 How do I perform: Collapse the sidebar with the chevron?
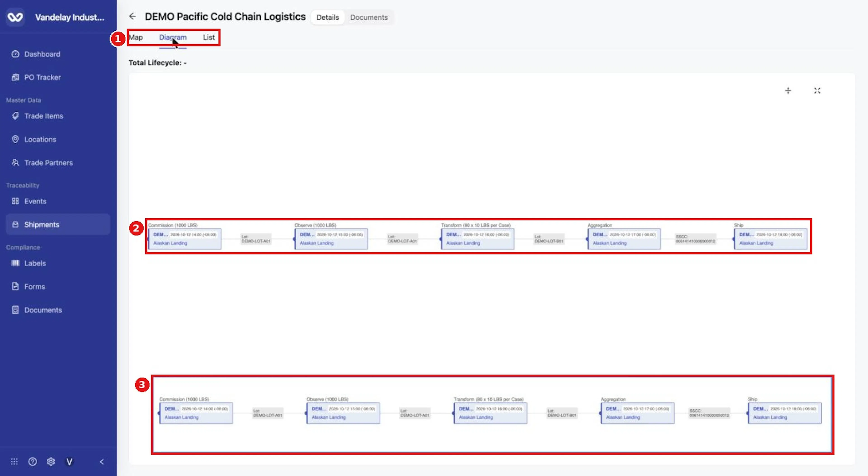coord(102,462)
